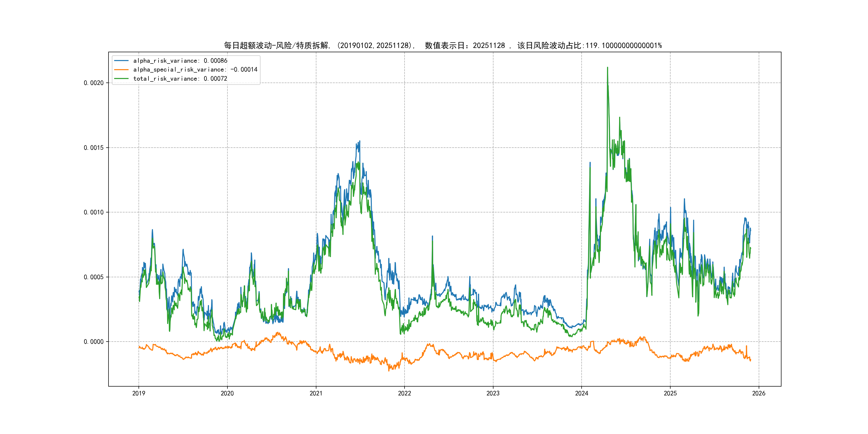Click the 2026 x-axis tick label

tap(759, 393)
